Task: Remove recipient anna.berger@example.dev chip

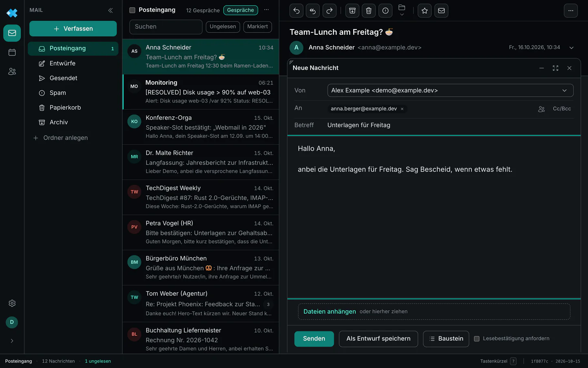Action: (402, 109)
